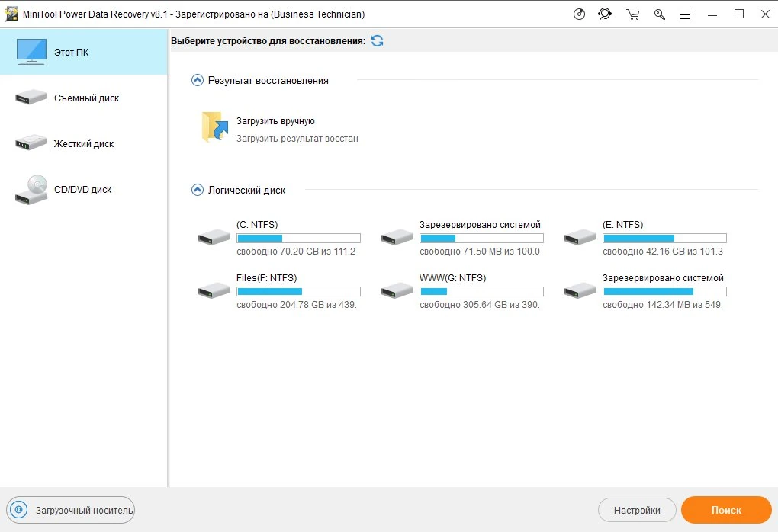Viewport: 778px width, 532px height.
Task: Click the "(E: NTFS)" label
Action: (x=622, y=225)
